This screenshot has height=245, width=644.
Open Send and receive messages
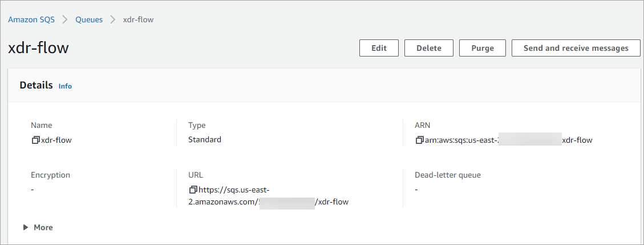coord(576,48)
